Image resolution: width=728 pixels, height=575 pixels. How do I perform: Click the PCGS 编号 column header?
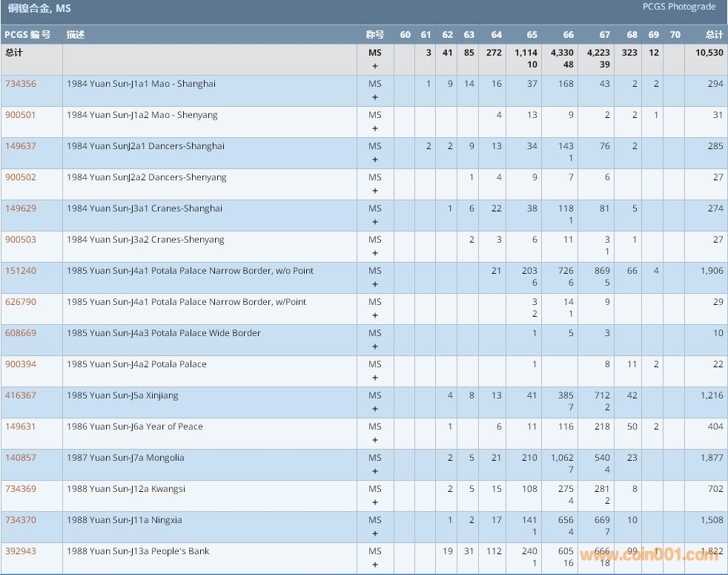tap(27, 35)
